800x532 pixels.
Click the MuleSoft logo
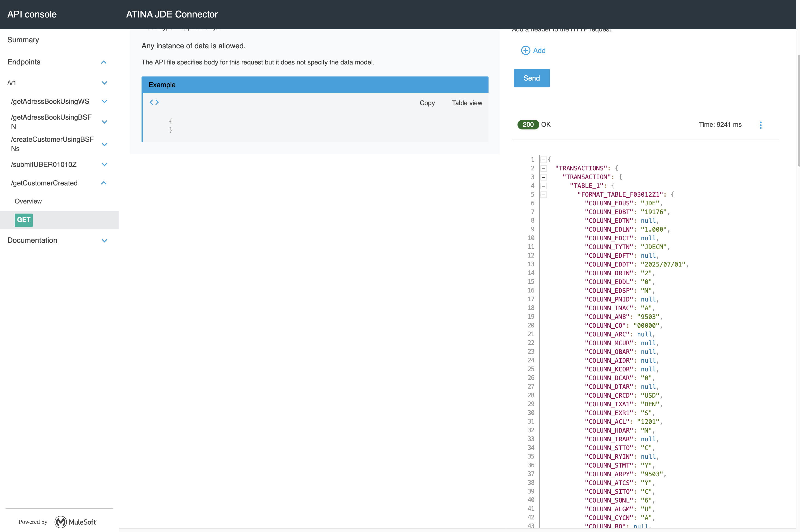pos(75,522)
